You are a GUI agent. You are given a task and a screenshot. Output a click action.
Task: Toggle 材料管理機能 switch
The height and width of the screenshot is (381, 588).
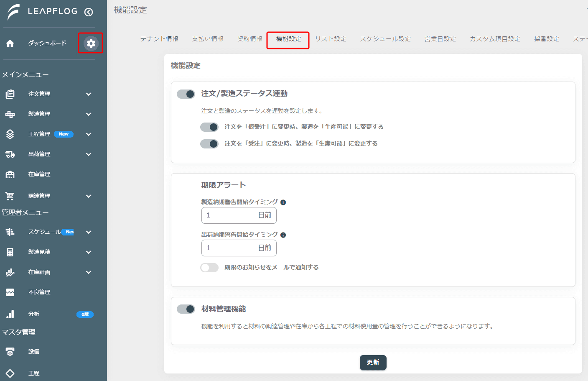click(x=186, y=309)
